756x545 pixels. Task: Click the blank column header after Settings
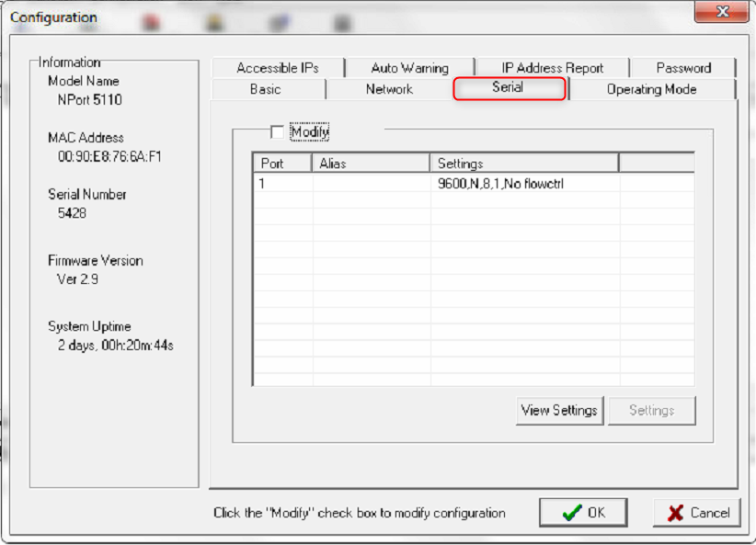pos(657,164)
